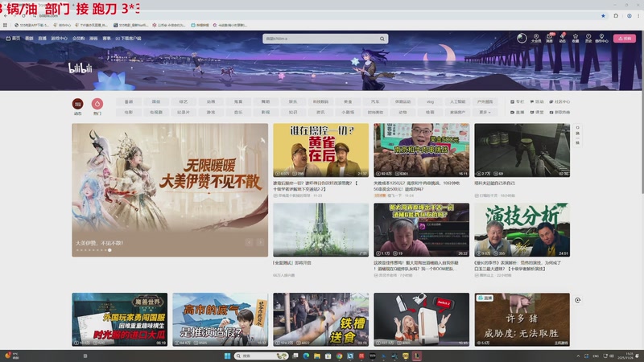Select the 综艺 category tab

[184, 101]
